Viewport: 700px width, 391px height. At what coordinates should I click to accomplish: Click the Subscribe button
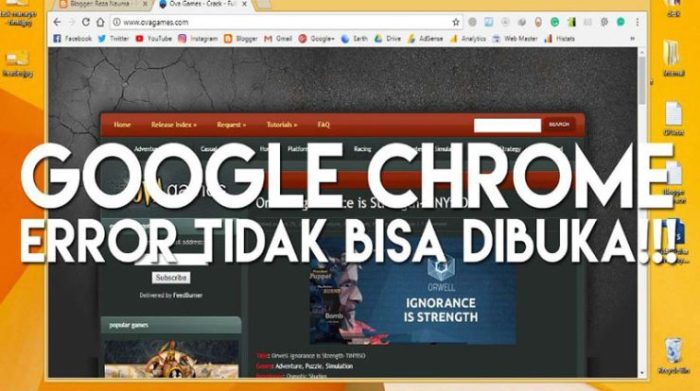coord(171,278)
